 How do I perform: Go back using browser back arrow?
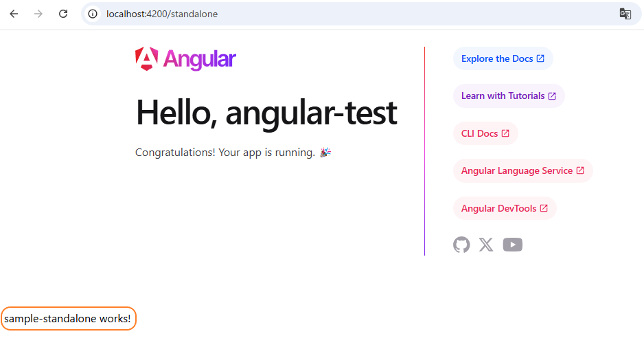(x=14, y=14)
